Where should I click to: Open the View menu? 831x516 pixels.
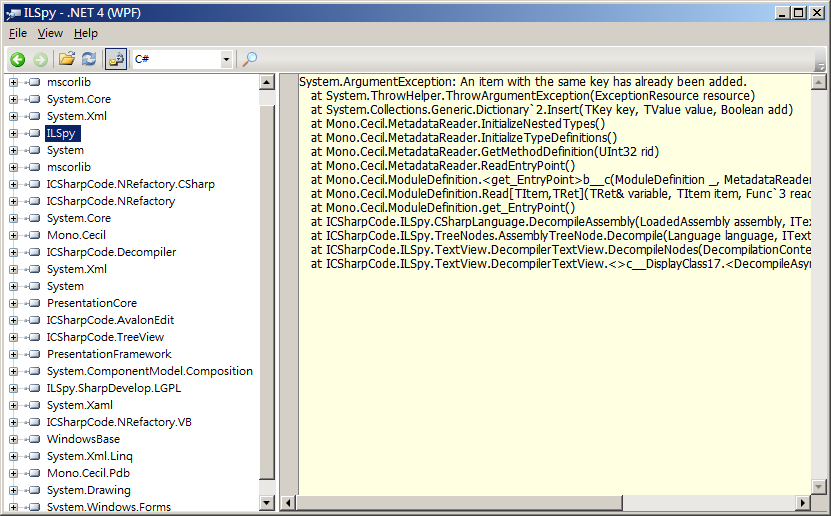50,33
